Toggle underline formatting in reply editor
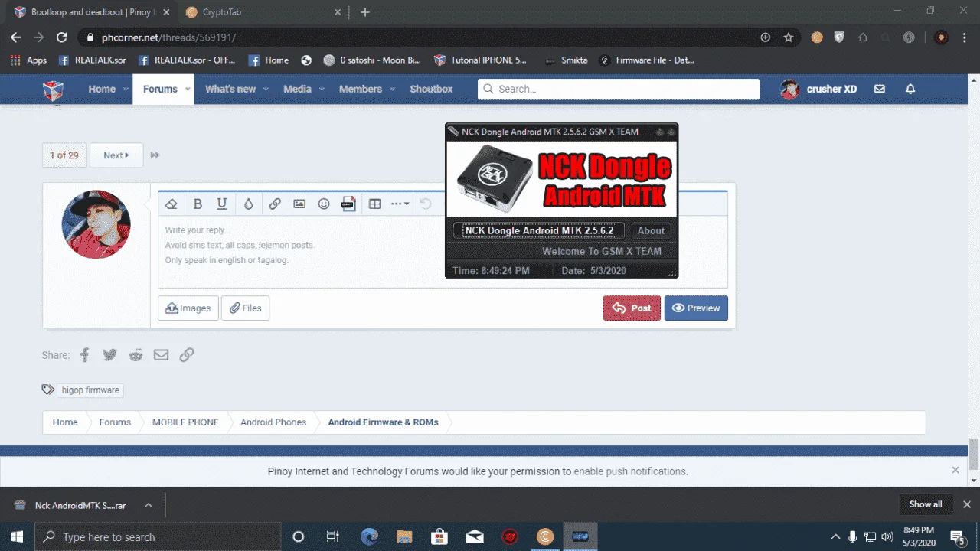 click(x=222, y=204)
